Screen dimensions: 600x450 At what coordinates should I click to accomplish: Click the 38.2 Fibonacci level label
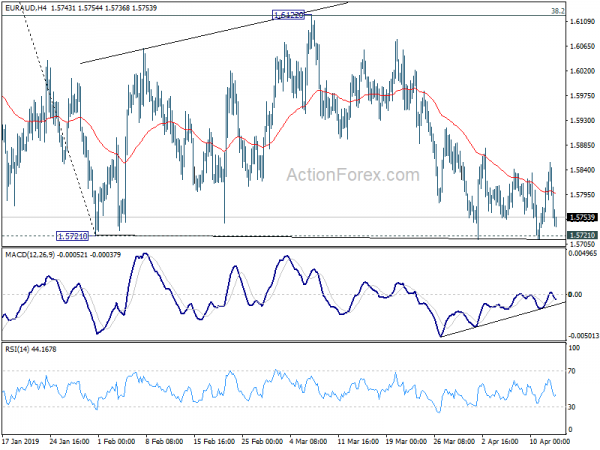click(558, 11)
